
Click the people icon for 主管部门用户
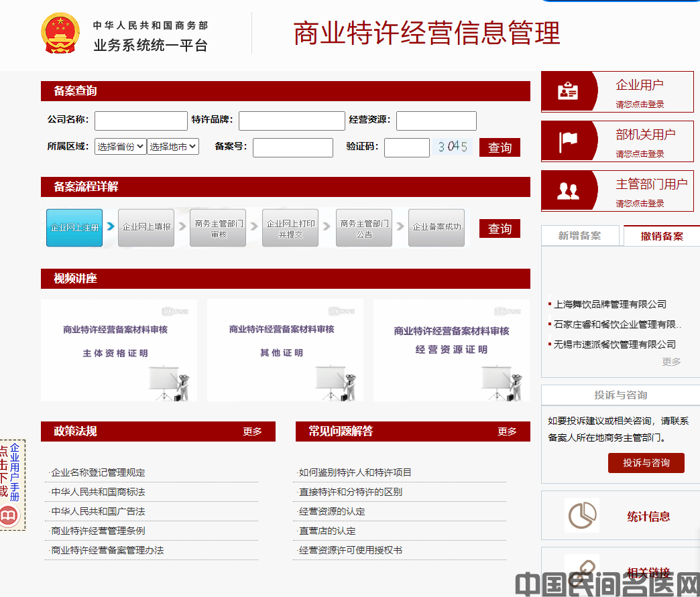pyautogui.click(x=568, y=191)
